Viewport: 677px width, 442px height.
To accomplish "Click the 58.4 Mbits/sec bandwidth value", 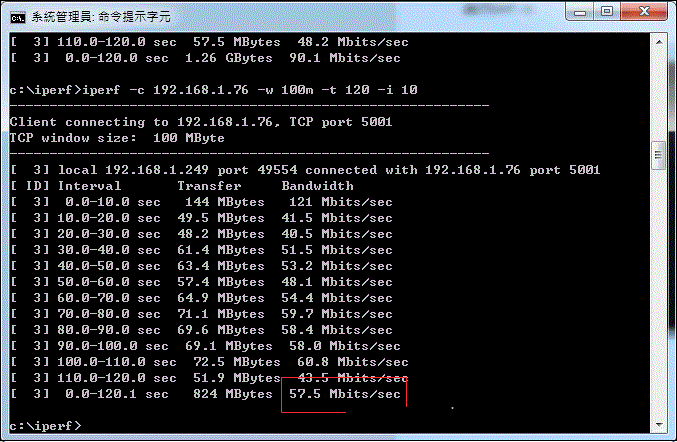I will pos(337,330).
